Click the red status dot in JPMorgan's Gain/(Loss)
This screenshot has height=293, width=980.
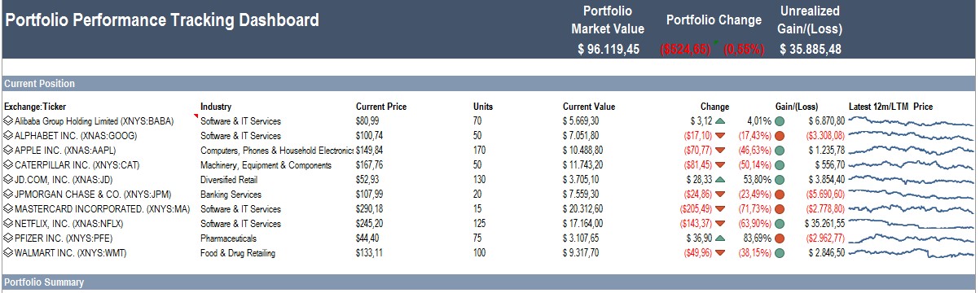pyautogui.click(x=780, y=195)
